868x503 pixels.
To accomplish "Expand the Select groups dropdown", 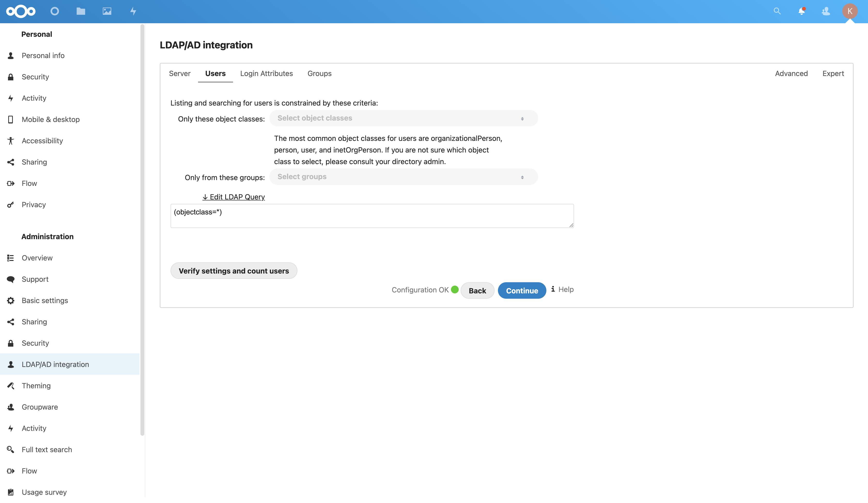I will [x=403, y=177].
